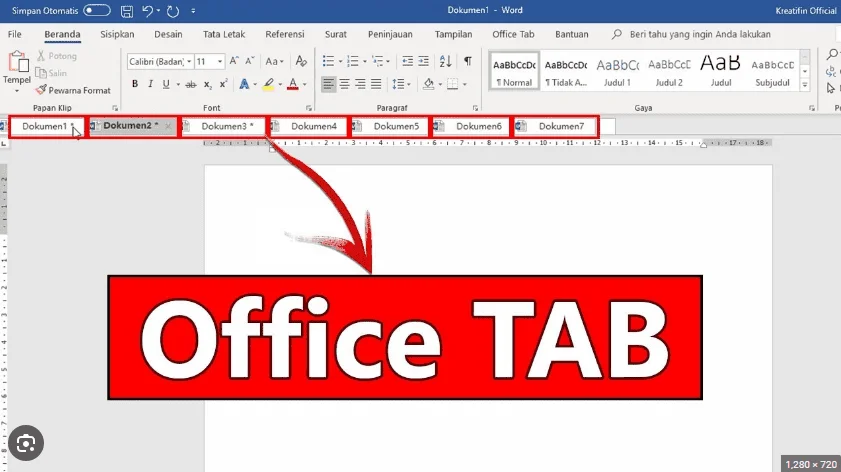Toggle Superscript formatting
The image size is (841, 472).
click(223, 84)
